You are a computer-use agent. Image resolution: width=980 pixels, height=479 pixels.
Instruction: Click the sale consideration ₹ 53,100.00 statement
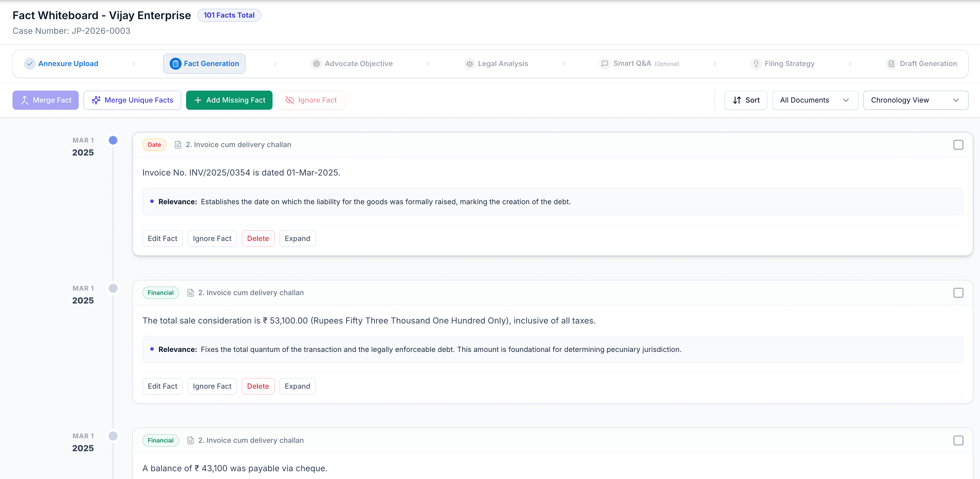click(369, 321)
